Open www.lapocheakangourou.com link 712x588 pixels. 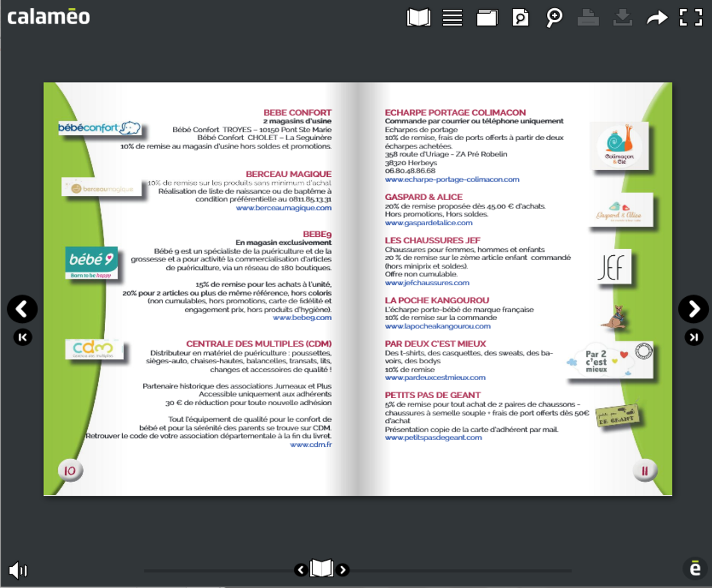(x=438, y=326)
